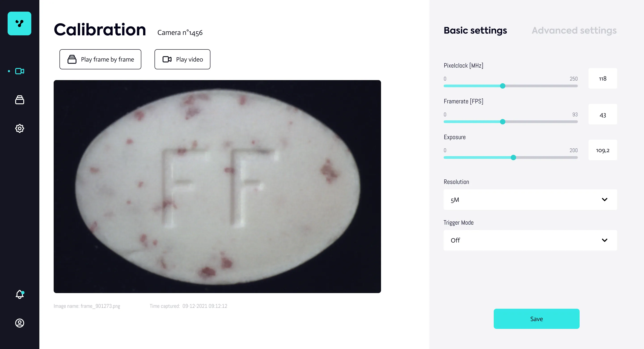Switch to Advanced settings tab
The height and width of the screenshot is (349, 644).
click(x=574, y=30)
